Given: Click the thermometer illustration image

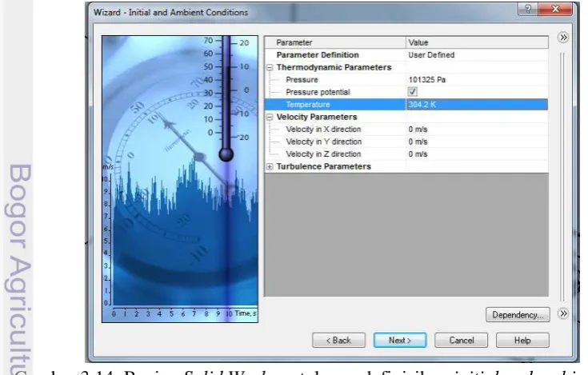Looking at the screenshot, I should [x=180, y=179].
